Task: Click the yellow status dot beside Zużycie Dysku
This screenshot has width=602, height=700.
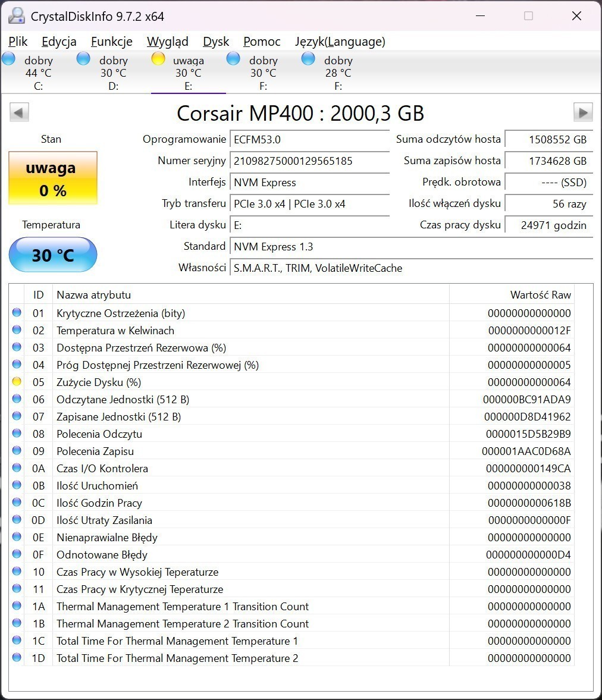Action: click(x=17, y=382)
